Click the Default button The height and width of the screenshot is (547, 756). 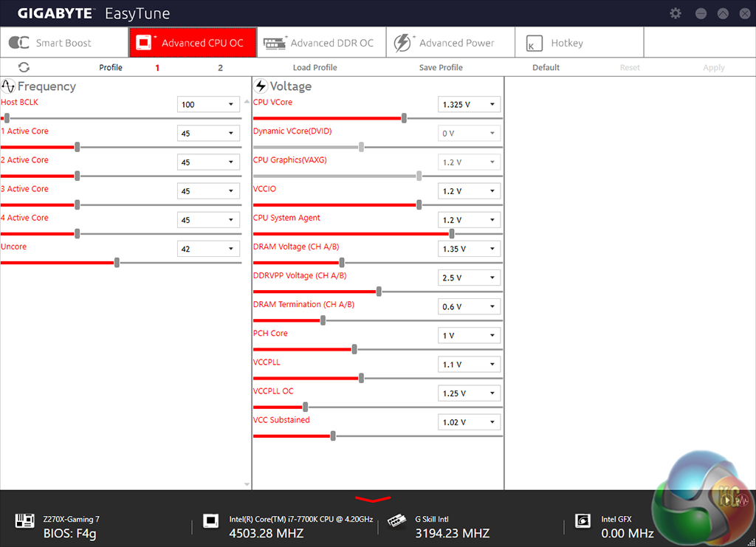pos(546,67)
